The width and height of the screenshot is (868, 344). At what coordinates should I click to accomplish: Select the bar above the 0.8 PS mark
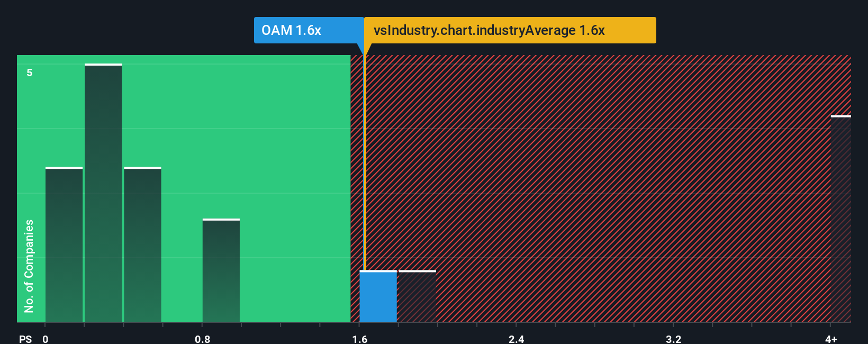coord(221,270)
